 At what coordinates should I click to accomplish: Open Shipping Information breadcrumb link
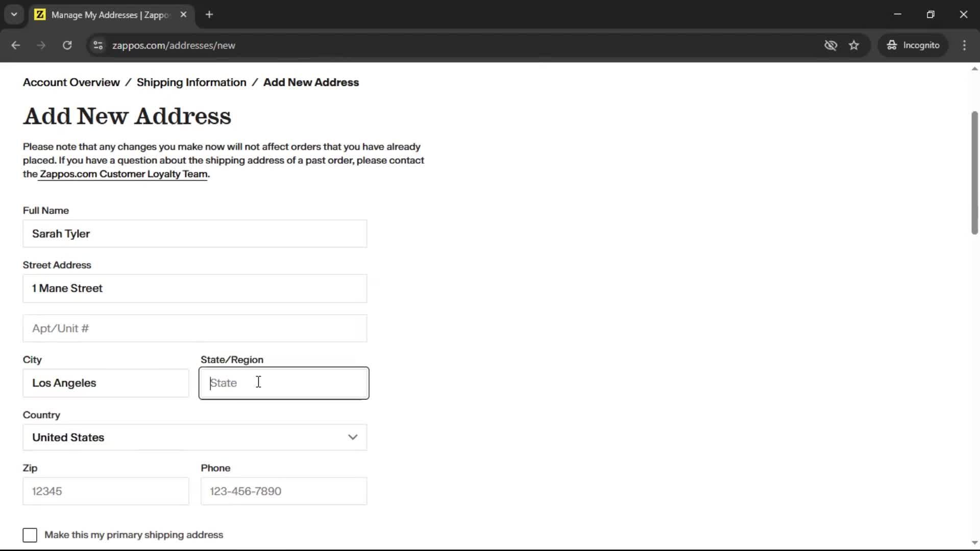coord(191,83)
